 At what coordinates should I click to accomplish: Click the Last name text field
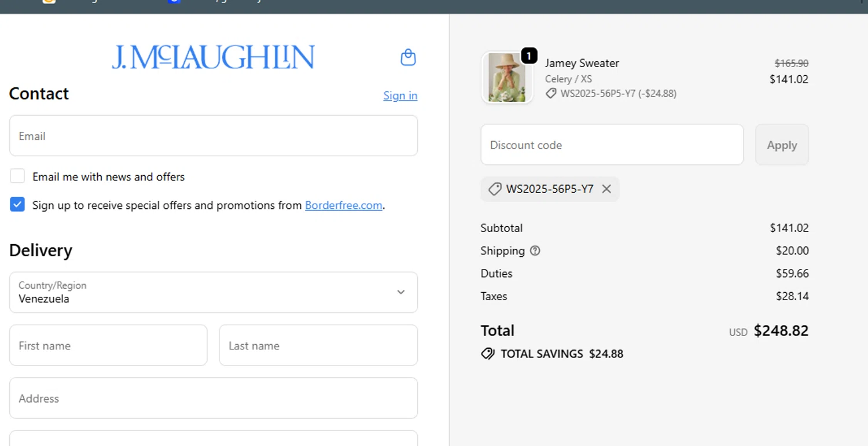click(318, 346)
